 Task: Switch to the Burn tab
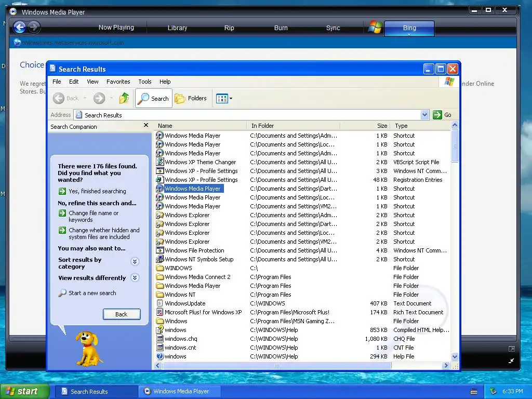[281, 28]
